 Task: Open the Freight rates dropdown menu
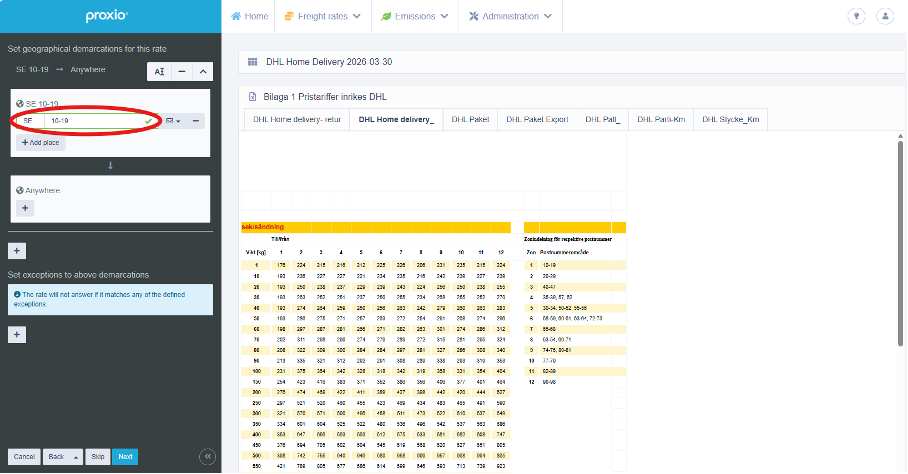point(323,16)
